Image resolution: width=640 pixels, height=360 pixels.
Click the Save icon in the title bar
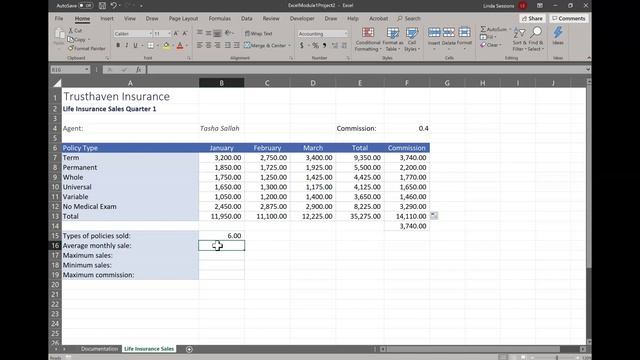pyautogui.click(x=102, y=6)
